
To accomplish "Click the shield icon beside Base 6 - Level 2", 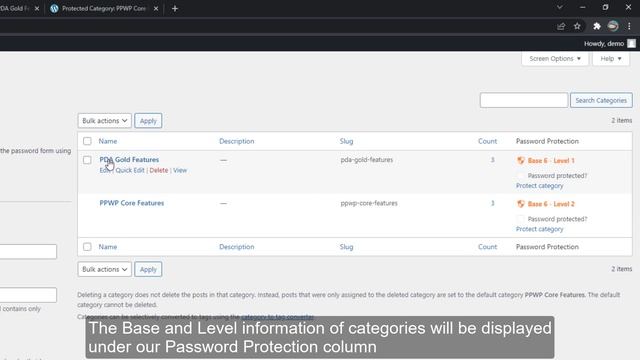I will [x=521, y=204].
